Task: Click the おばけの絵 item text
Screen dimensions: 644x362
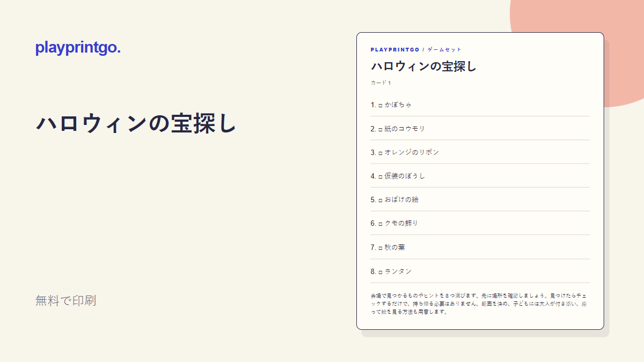Action: [x=401, y=200]
